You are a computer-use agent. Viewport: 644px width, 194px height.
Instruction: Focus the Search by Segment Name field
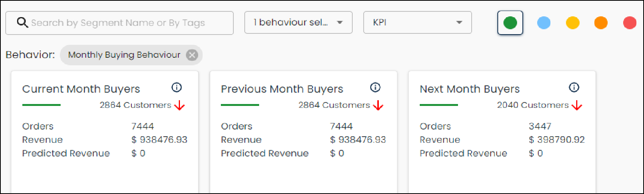click(120, 23)
